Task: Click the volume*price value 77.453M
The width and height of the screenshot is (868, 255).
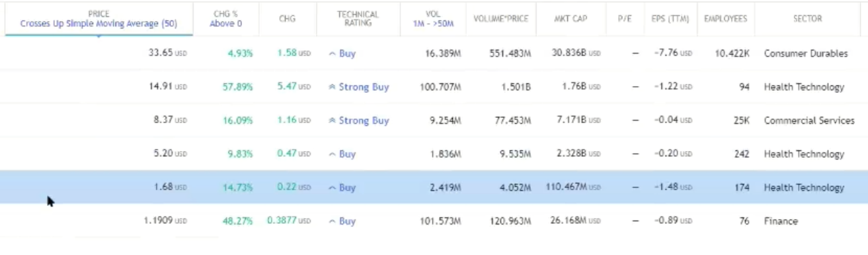Action: tap(513, 121)
